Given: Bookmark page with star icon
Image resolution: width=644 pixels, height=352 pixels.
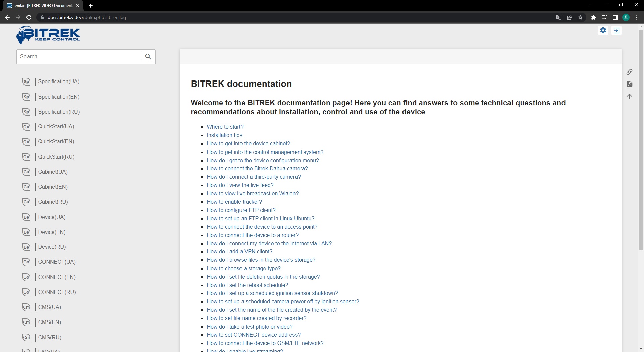Looking at the screenshot, I should (x=580, y=17).
